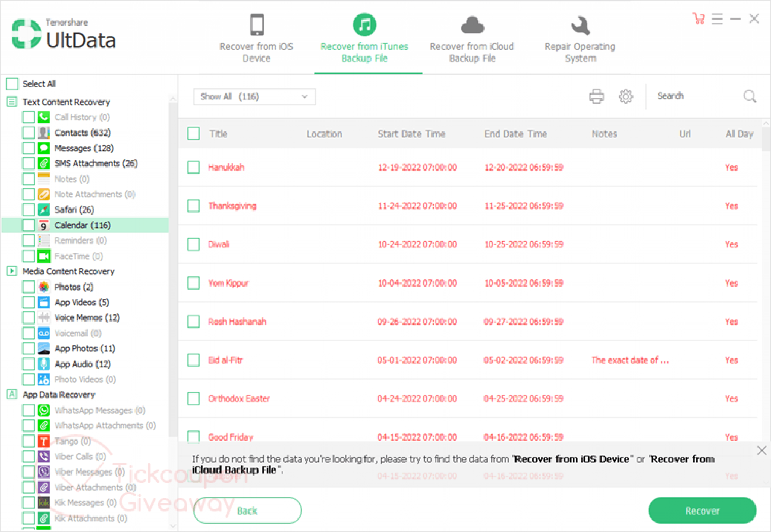Tick the Diwali event checkbox
The width and height of the screenshot is (771, 532).
click(194, 244)
